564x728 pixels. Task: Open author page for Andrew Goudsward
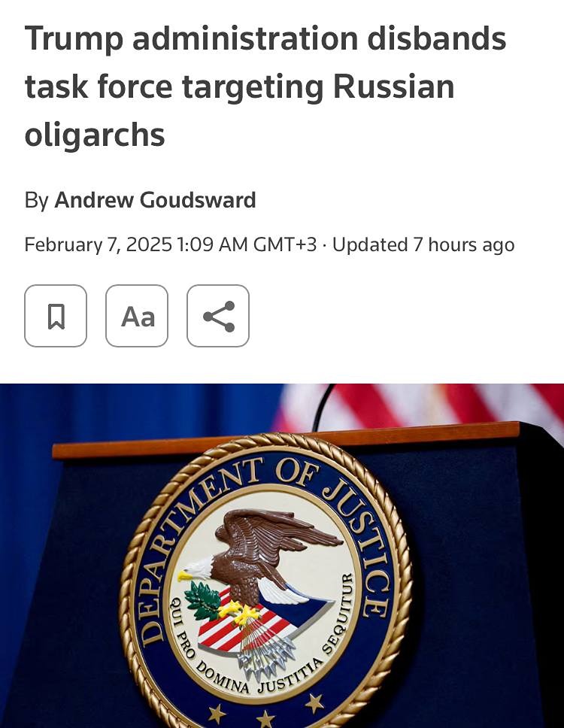[x=155, y=200]
